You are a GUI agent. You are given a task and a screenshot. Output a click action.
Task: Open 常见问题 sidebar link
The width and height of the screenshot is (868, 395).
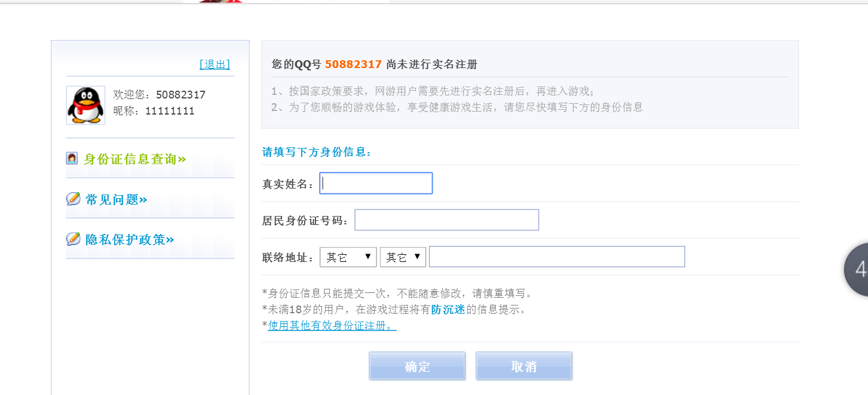pyautogui.click(x=116, y=200)
